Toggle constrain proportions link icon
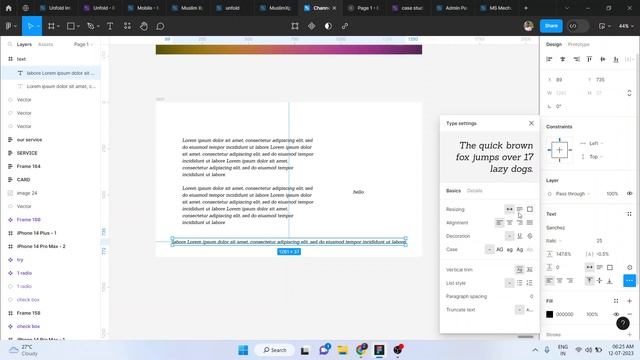The width and height of the screenshot is (640, 360). point(629,93)
